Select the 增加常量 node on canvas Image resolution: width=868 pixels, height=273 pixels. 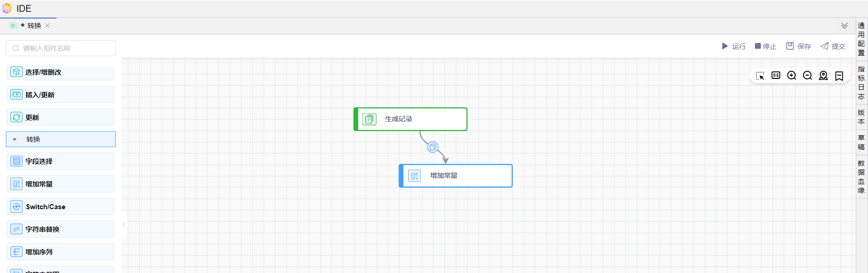point(456,176)
